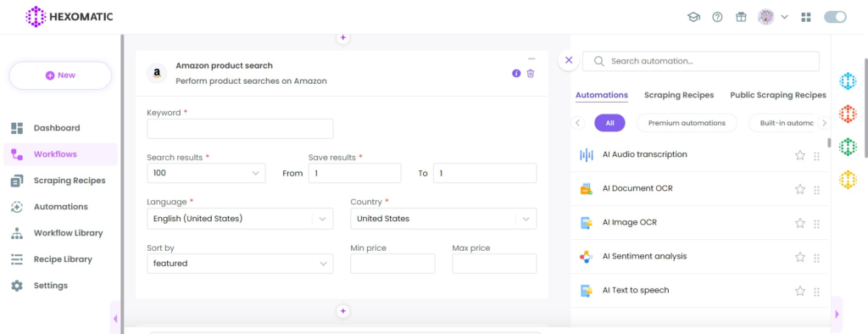This screenshot has width=868, height=334.
Task: Open the Language dropdown
Action: coord(240,219)
